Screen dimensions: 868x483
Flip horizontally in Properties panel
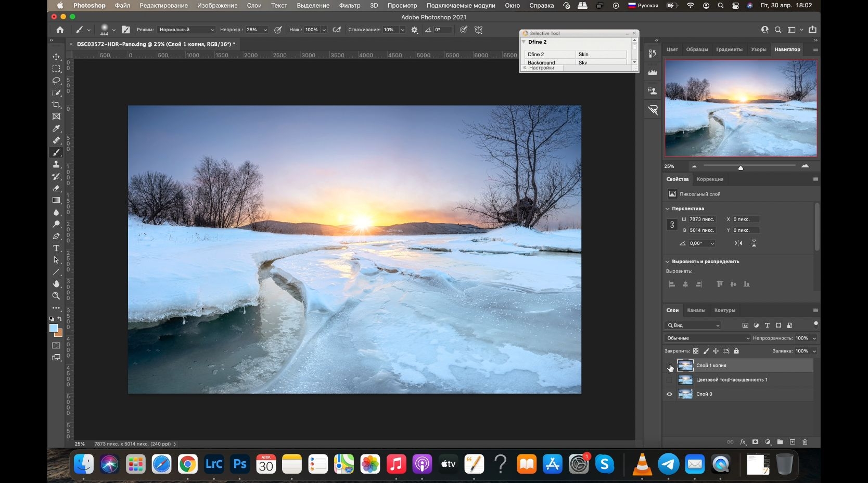click(x=738, y=243)
